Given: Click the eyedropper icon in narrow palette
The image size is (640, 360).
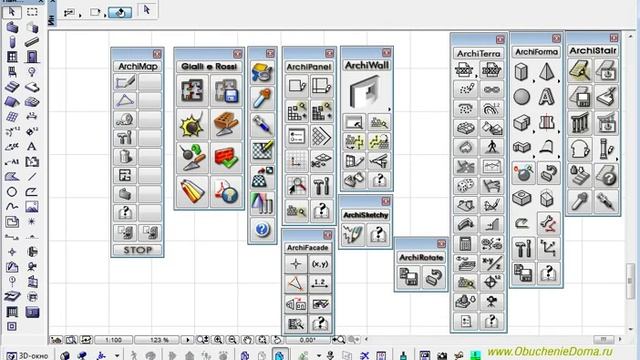Looking at the screenshot, I should tap(262, 98).
